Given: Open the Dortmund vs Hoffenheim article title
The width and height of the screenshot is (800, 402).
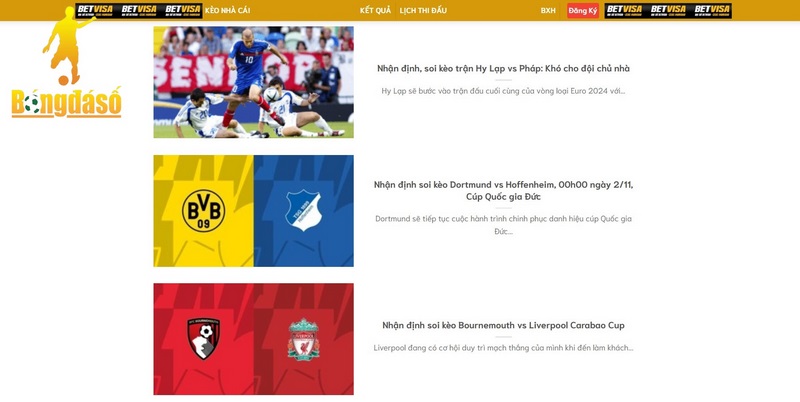Looking at the screenshot, I should (504, 190).
